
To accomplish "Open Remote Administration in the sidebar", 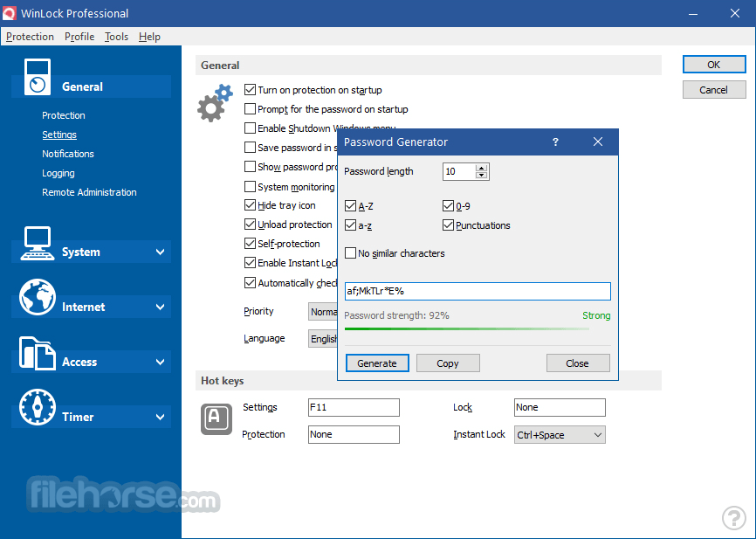I will (89, 192).
